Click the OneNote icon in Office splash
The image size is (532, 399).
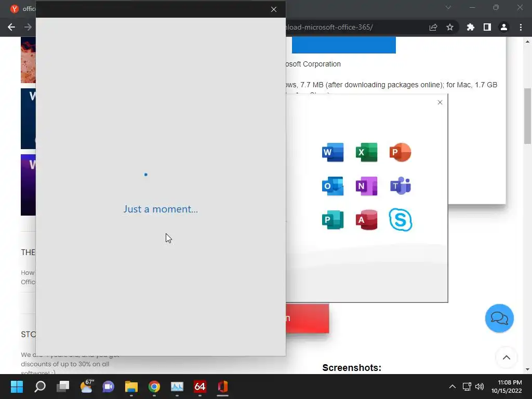click(366, 186)
